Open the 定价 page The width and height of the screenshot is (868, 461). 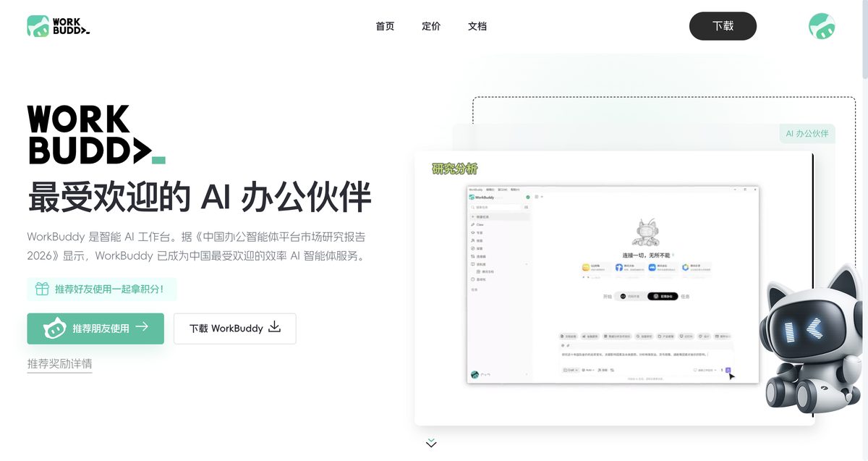[431, 26]
